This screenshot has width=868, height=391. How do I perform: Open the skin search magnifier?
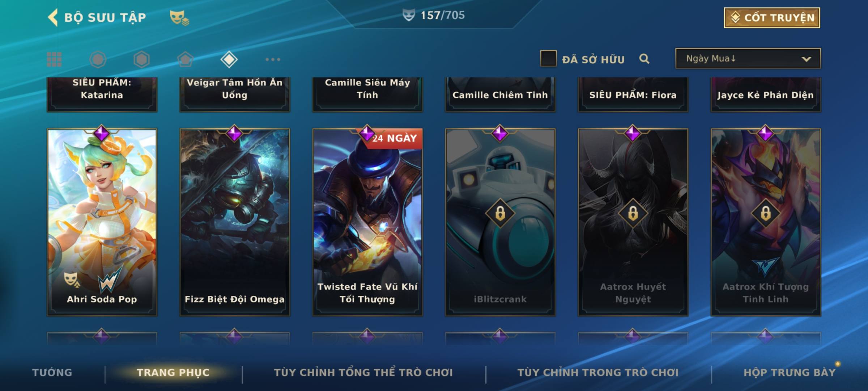(x=644, y=59)
